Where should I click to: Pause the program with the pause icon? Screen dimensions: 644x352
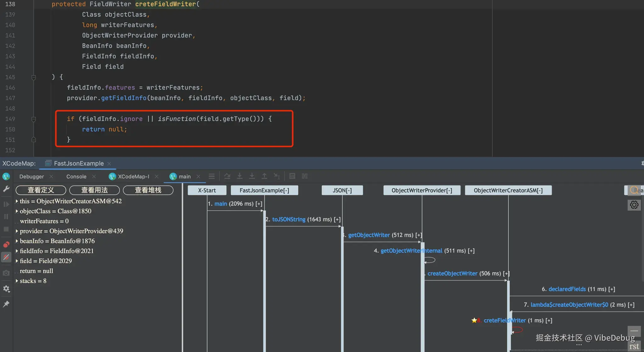click(6, 217)
